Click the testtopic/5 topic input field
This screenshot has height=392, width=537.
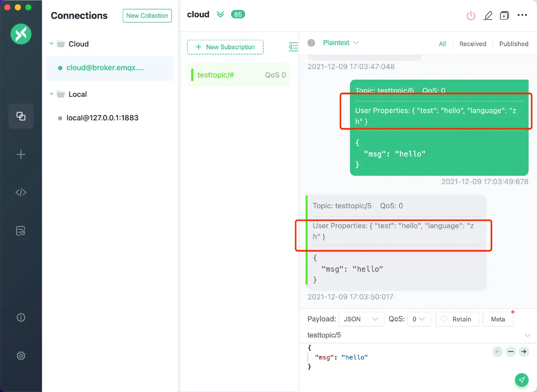pos(413,335)
